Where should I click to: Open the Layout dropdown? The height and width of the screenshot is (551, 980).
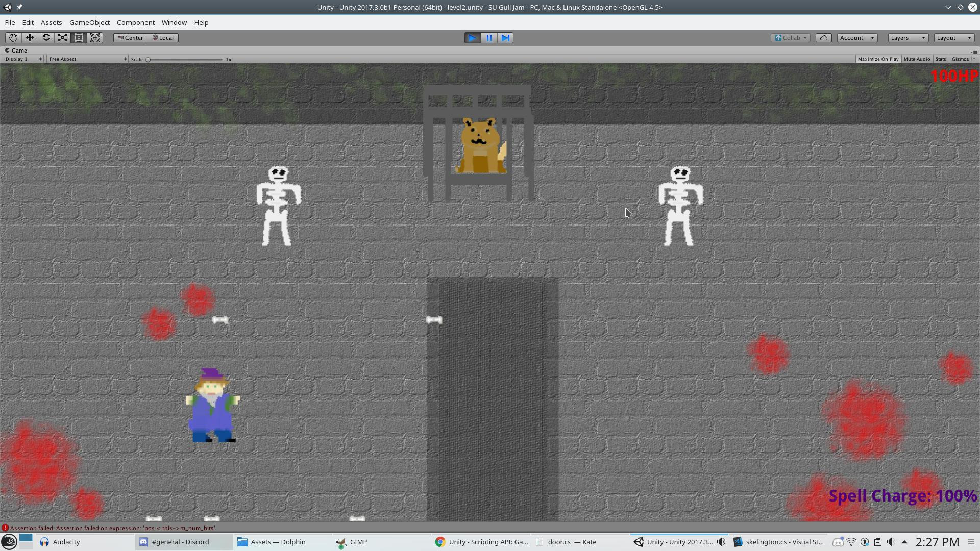tap(954, 38)
